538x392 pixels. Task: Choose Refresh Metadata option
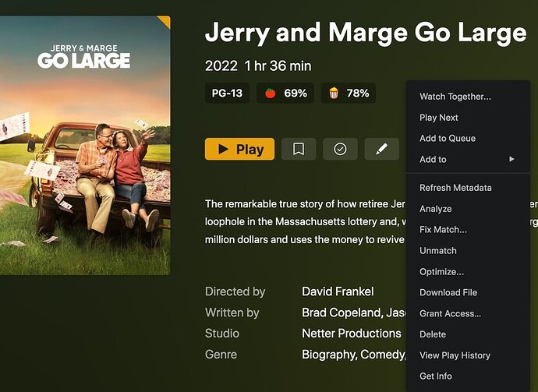pyautogui.click(x=455, y=188)
